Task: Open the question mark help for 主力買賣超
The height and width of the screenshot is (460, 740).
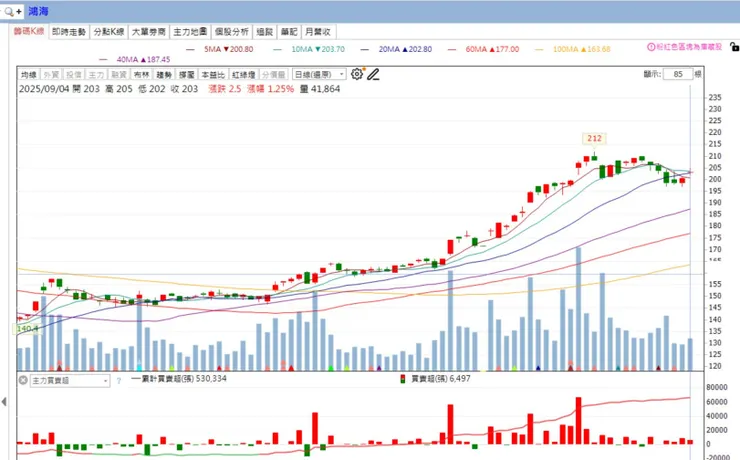Action: (118, 380)
